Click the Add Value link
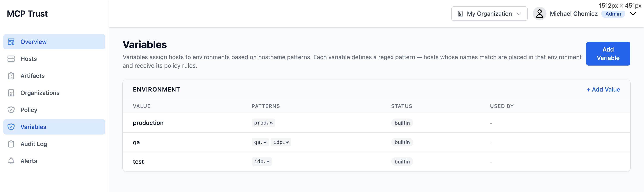The height and width of the screenshot is (192, 644). coord(603,89)
